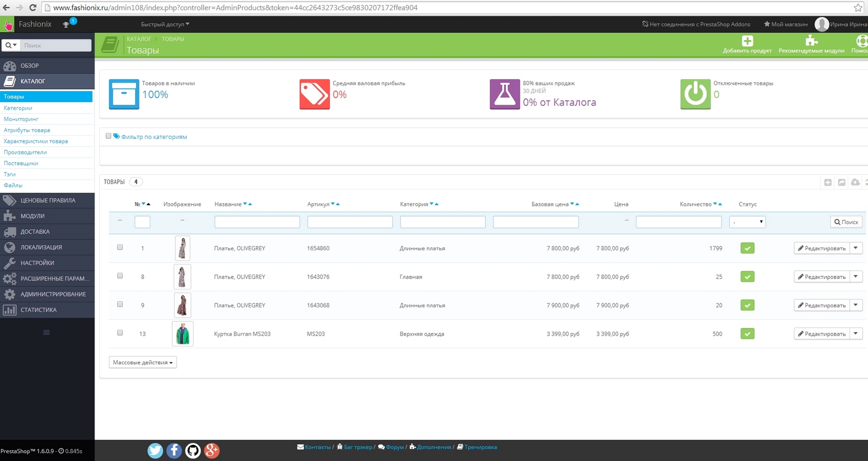Click the Add product plus icon
868x461 pixels.
pos(748,41)
